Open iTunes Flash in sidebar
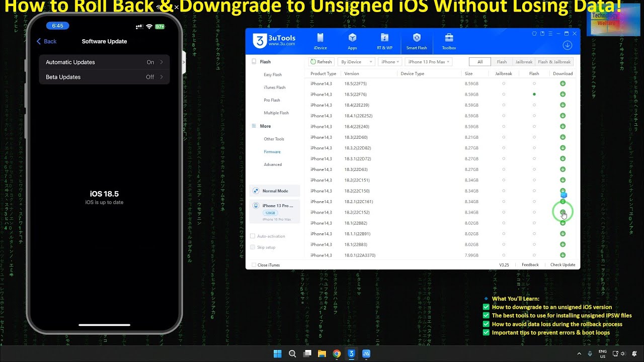Viewport: 644px width, 362px height. (x=275, y=87)
